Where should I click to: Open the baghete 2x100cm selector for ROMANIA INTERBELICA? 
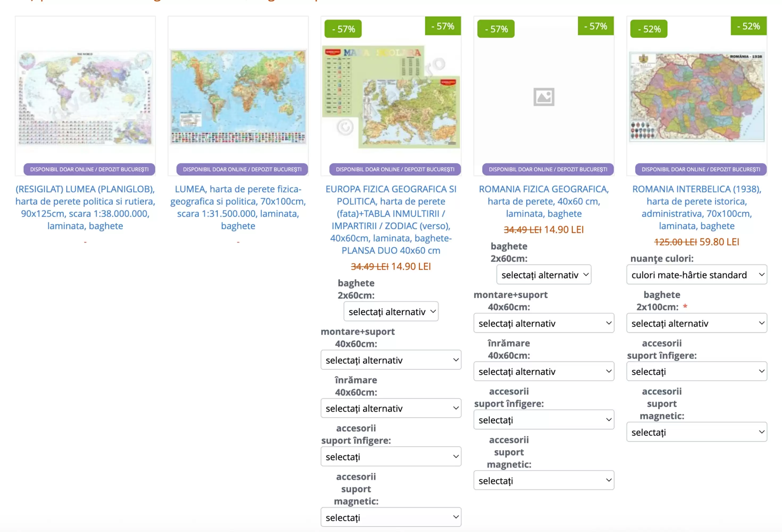pyautogui.click(x=697, y=323)
